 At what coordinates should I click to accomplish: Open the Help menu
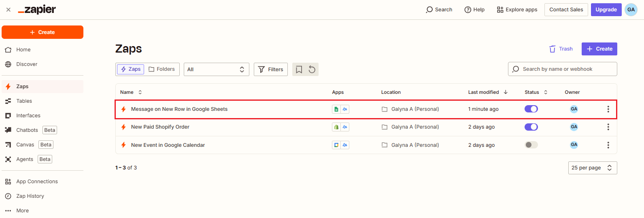(474, 10)
